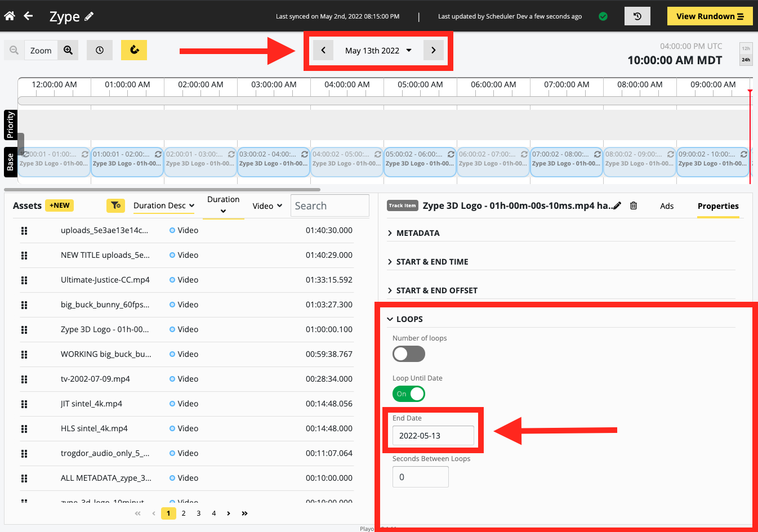Click loop icon on 05:00:02 block

(451, 154)
